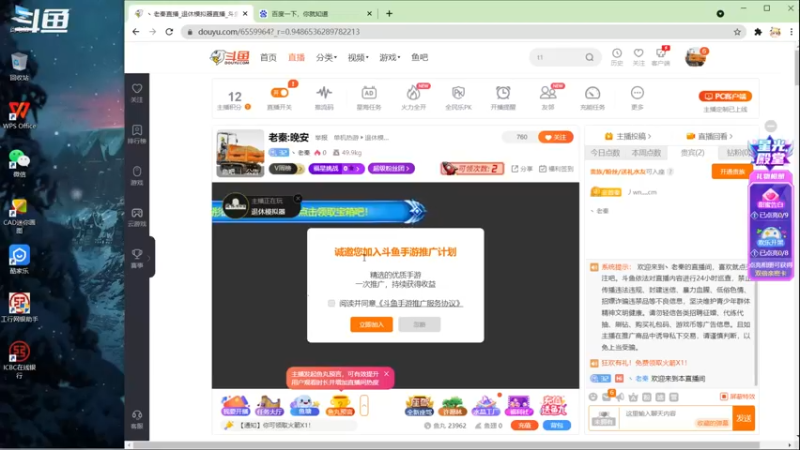Tick the 阅读并同意 agreement checkbox
This screenshot has height=450, width=800.
331,304
